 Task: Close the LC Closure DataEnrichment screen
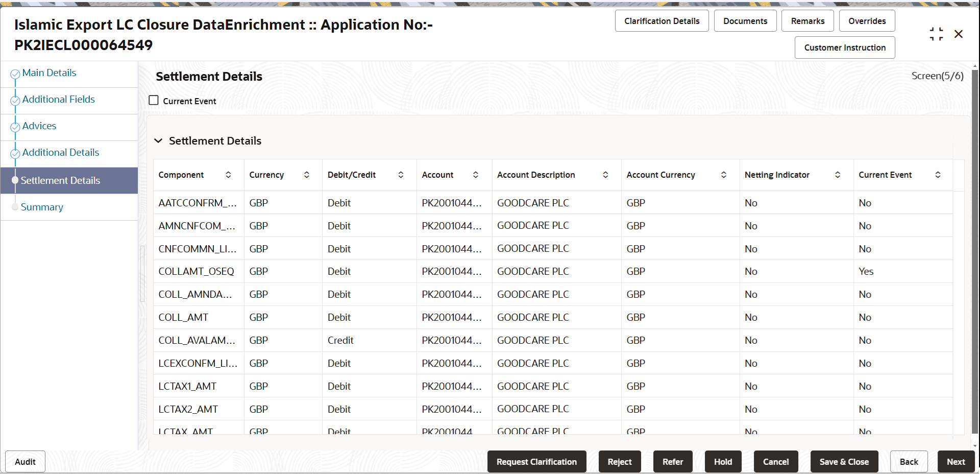(959, 34)
